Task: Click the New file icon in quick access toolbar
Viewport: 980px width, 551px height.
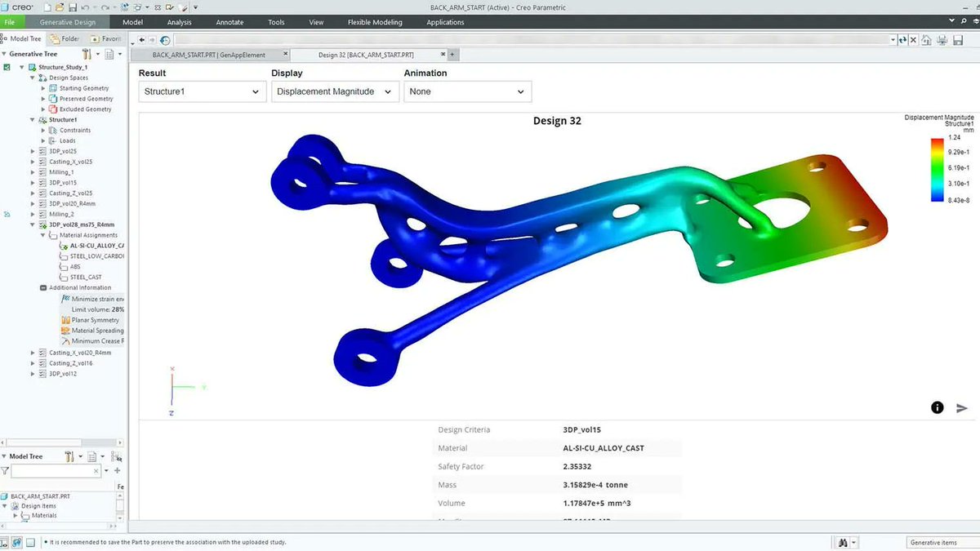Action: pos(47,7)
